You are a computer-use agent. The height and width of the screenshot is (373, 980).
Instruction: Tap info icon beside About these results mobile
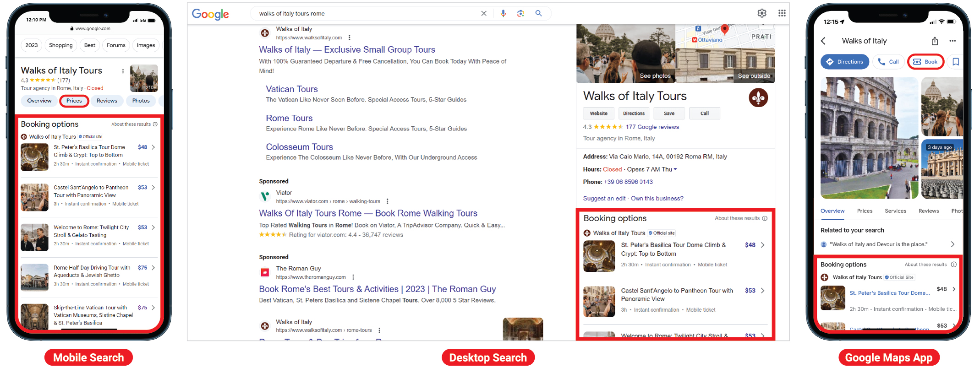(155, 124)
